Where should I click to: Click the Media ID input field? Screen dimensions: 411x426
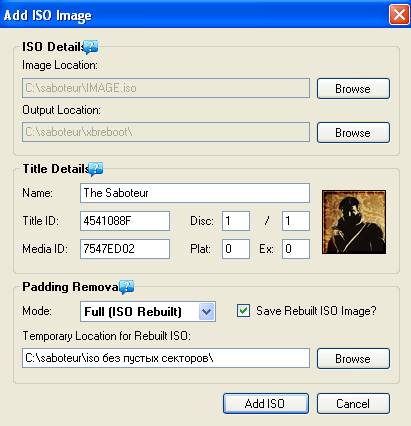pos(125,249)
